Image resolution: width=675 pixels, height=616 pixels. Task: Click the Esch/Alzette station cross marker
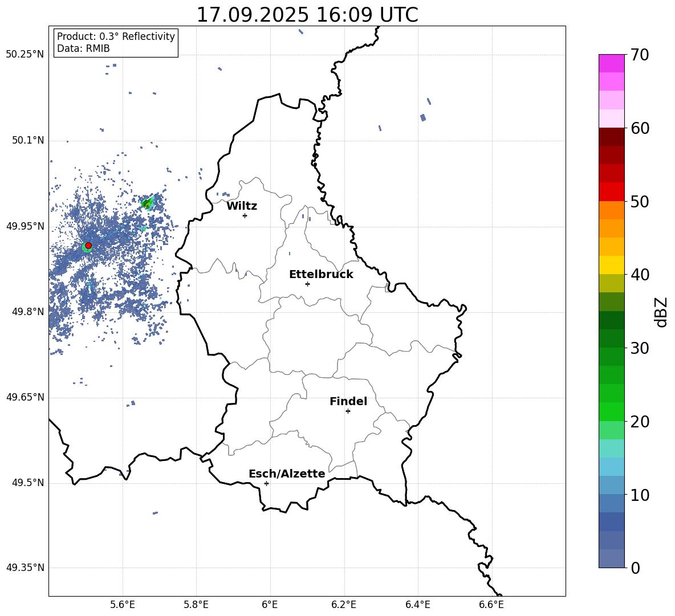(x=266, y=483)
